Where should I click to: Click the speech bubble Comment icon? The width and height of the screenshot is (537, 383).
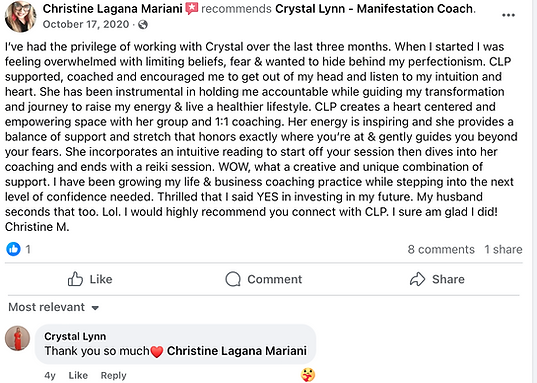click(x=233, y=279)
